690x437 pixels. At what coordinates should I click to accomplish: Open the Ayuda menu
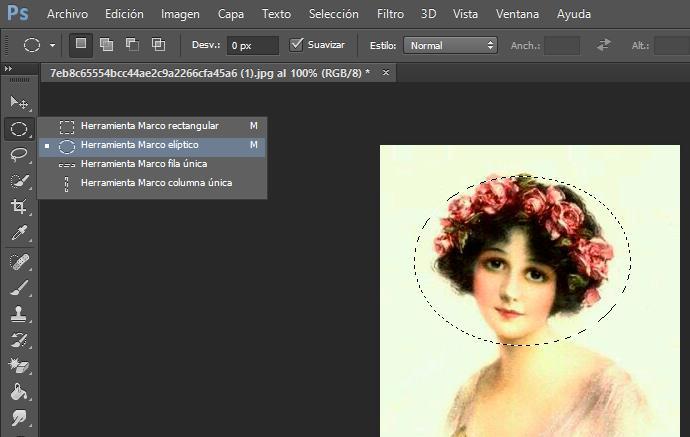point(574,14)
